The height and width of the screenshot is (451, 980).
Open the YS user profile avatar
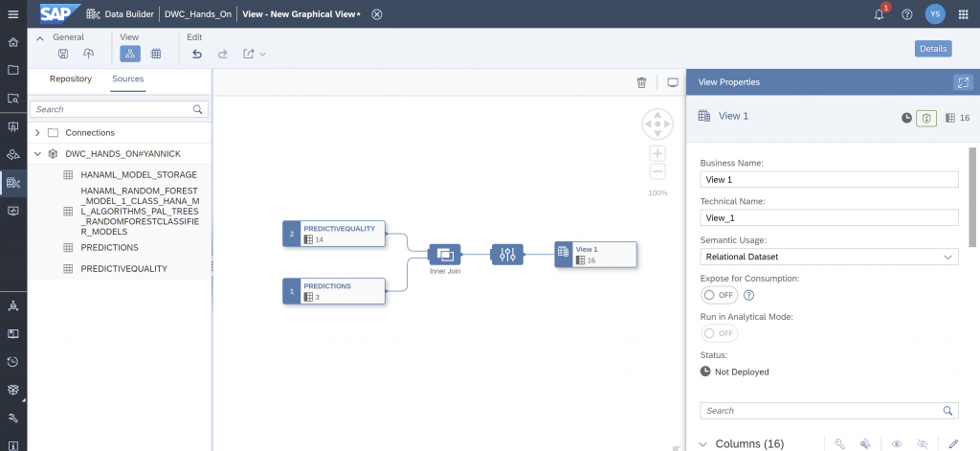point(935,13)
